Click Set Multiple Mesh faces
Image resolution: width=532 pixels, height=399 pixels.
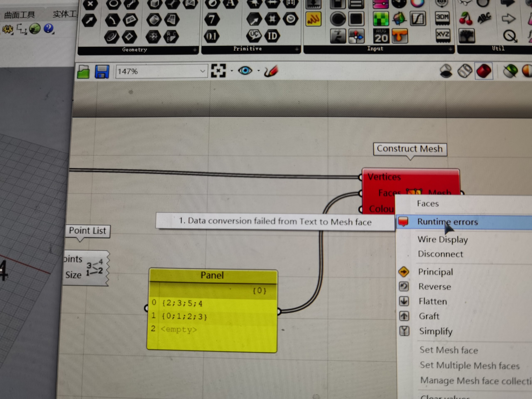[469, 365]
